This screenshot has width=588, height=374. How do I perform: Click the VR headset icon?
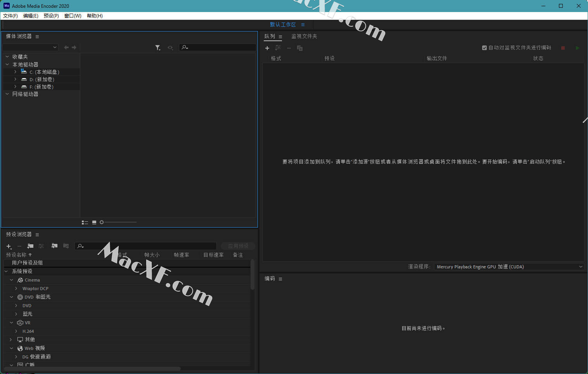20,323
